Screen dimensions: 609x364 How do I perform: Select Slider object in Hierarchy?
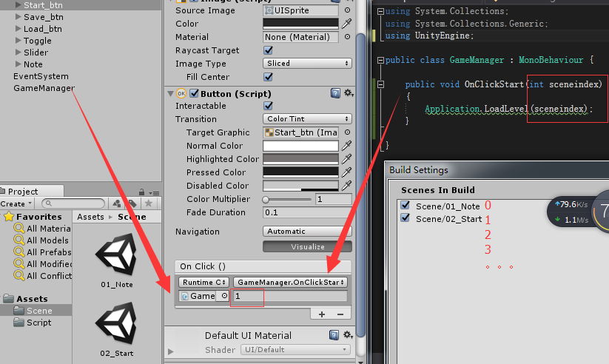coord(36,53)
